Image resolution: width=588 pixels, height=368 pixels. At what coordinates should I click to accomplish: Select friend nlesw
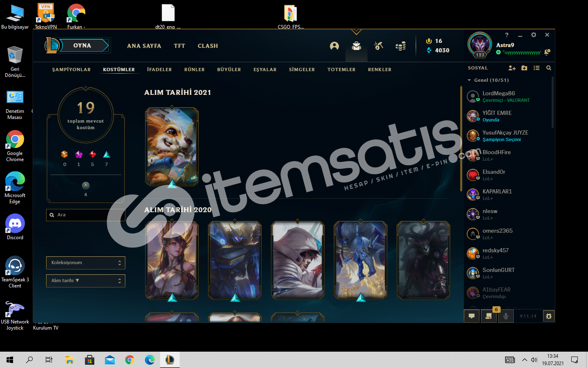pos(508,214)
